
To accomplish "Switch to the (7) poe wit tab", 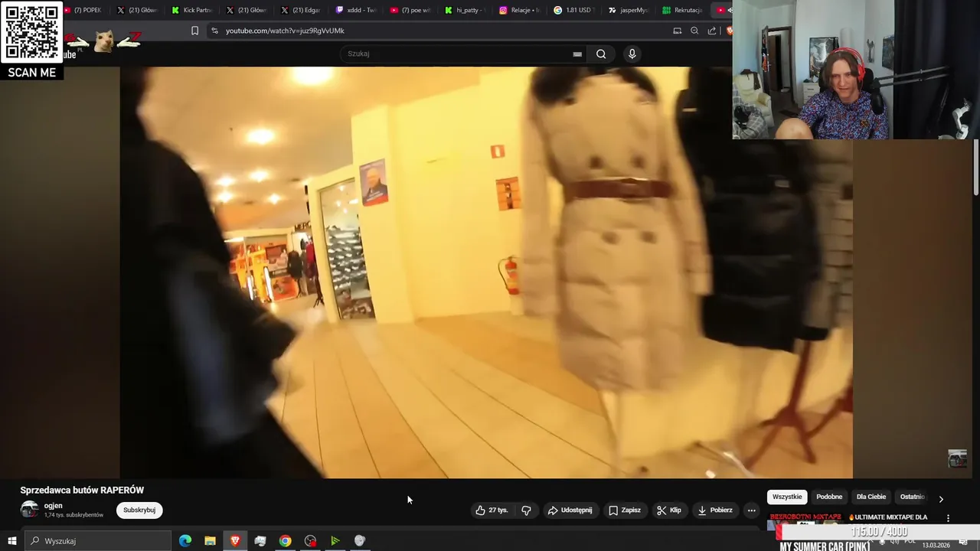I will 410,10.
